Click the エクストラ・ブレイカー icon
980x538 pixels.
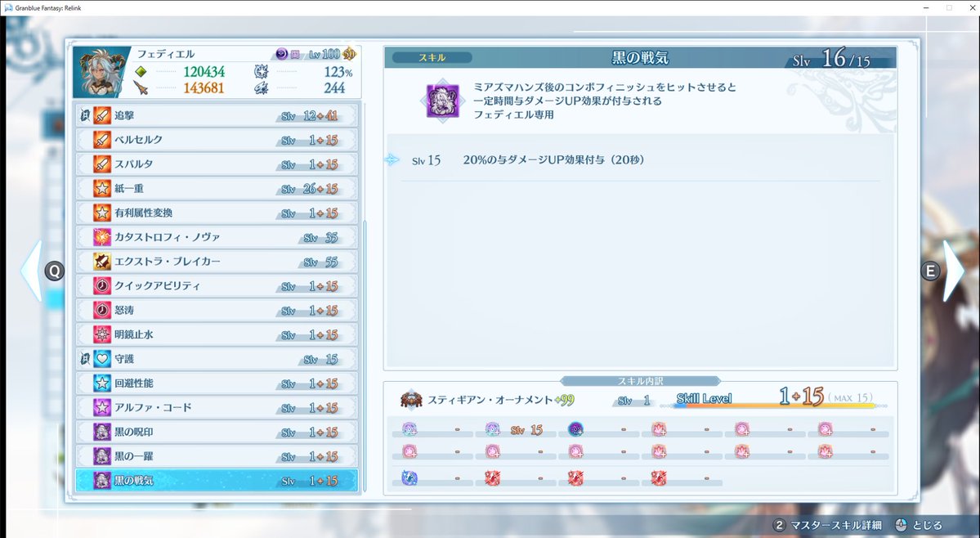click(102, 262)
